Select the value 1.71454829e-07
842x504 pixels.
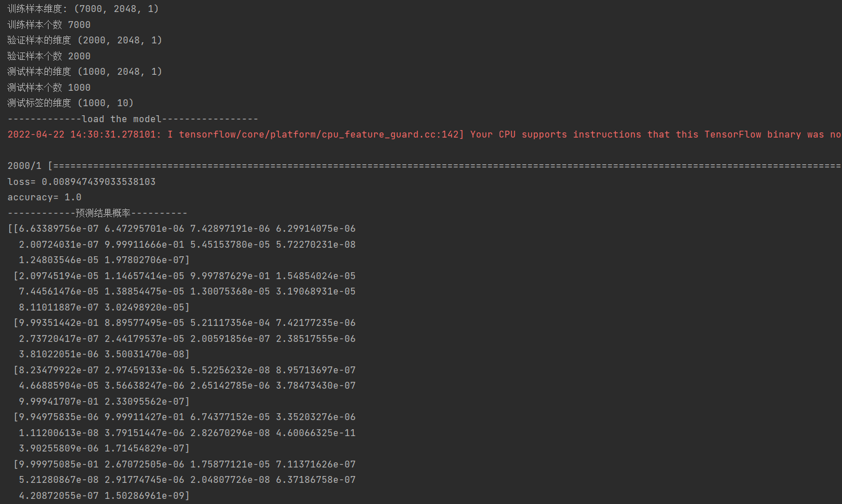pyautogui.click(x=144, y=449)
